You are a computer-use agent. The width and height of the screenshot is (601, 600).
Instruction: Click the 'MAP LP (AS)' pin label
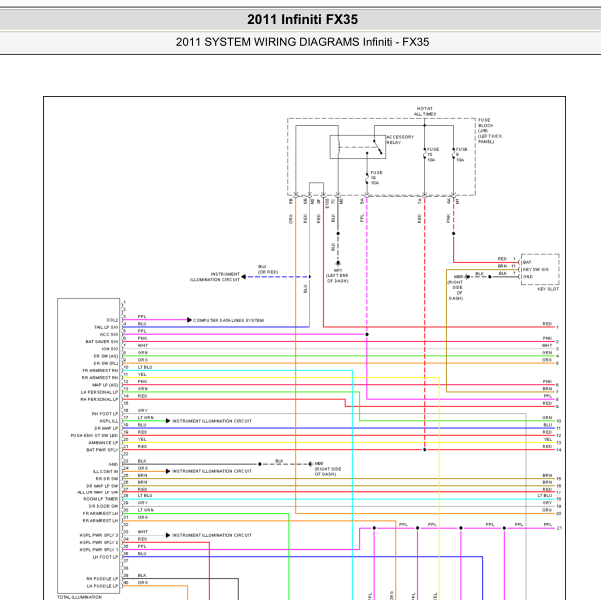[105, 385]
